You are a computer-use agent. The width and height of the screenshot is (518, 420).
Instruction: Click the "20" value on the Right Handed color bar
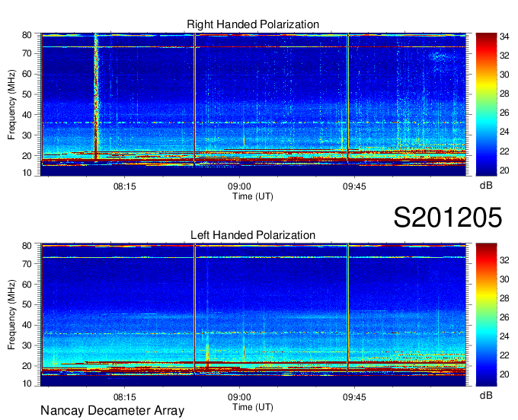[504, 170]
